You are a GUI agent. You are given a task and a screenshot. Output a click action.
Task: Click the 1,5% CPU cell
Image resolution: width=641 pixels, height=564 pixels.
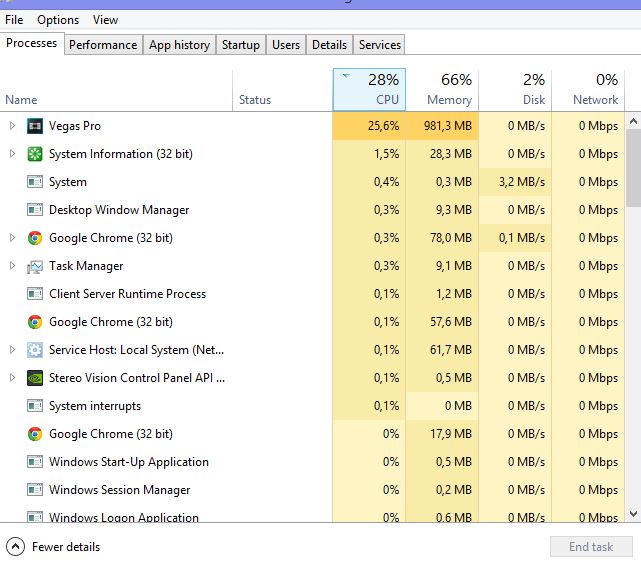pyautogui.click(x=369, y=154)
